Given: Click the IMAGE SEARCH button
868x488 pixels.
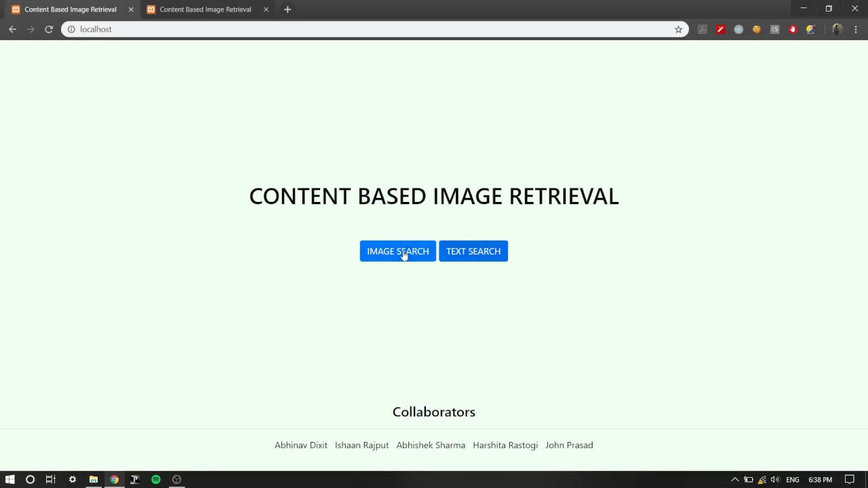Looking at the screenshot, I should [397, 251].
